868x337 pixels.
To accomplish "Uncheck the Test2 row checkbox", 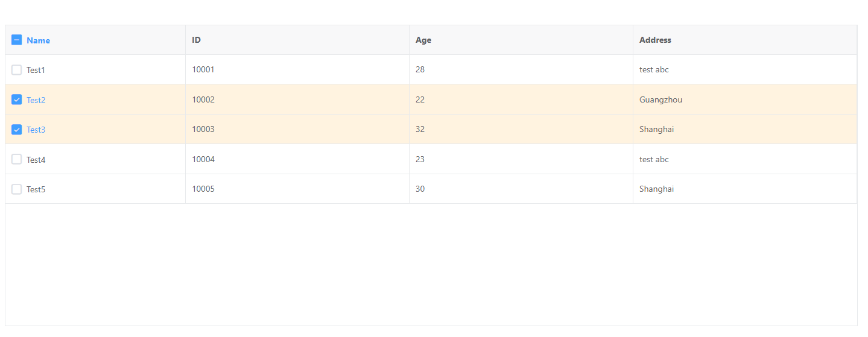I will (17, 99).
